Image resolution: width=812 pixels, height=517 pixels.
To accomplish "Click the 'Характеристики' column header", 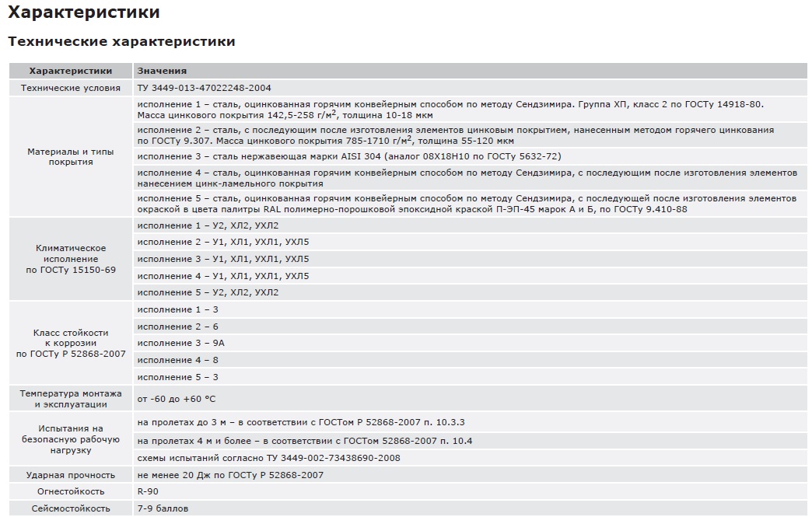I will tap(71, 71).
